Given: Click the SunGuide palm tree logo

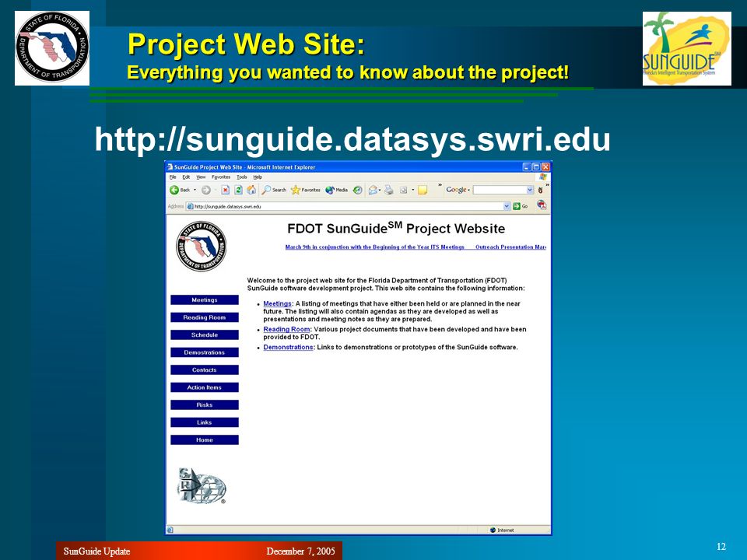Looking at the screenshot, I should coord(686,48).
